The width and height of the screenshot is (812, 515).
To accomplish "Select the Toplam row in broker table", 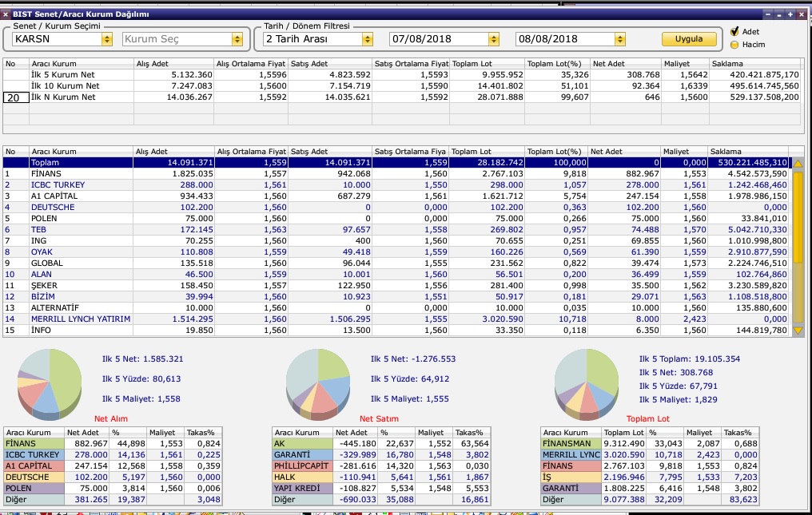I will click(396, 163).
